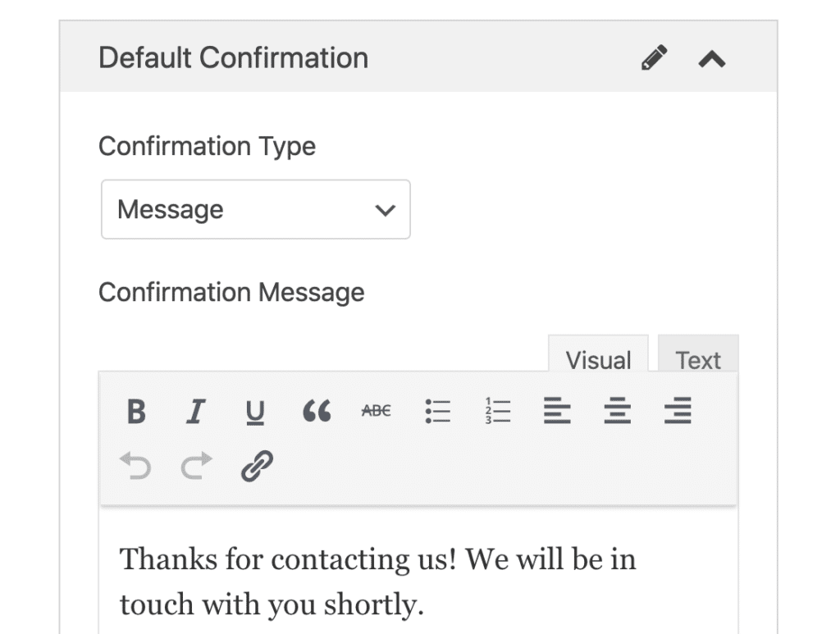Image resolution: width=840 pixels, height=634 pixels.
Task: Click the pencil icon to rename confirmation
Action: click(654, 58)
